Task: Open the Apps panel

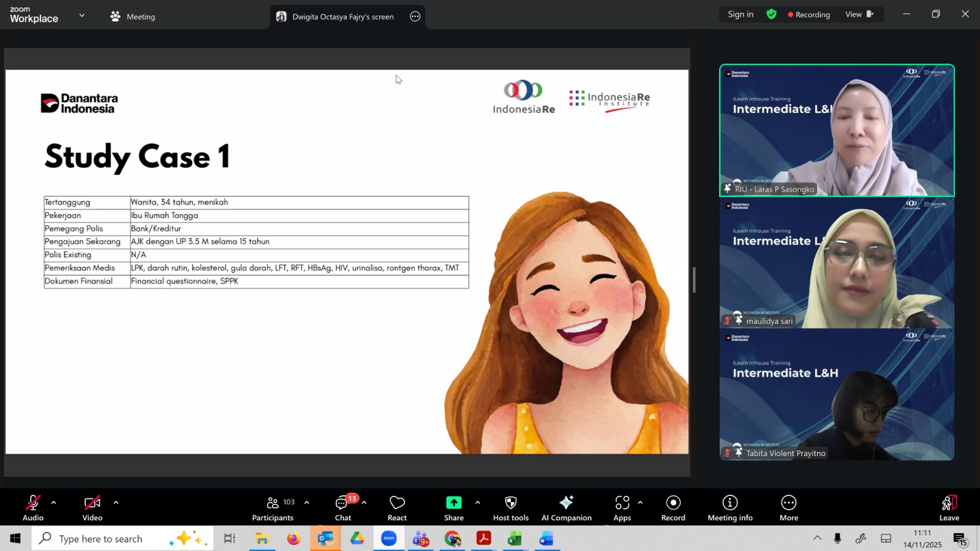Action: click(622, 508)
